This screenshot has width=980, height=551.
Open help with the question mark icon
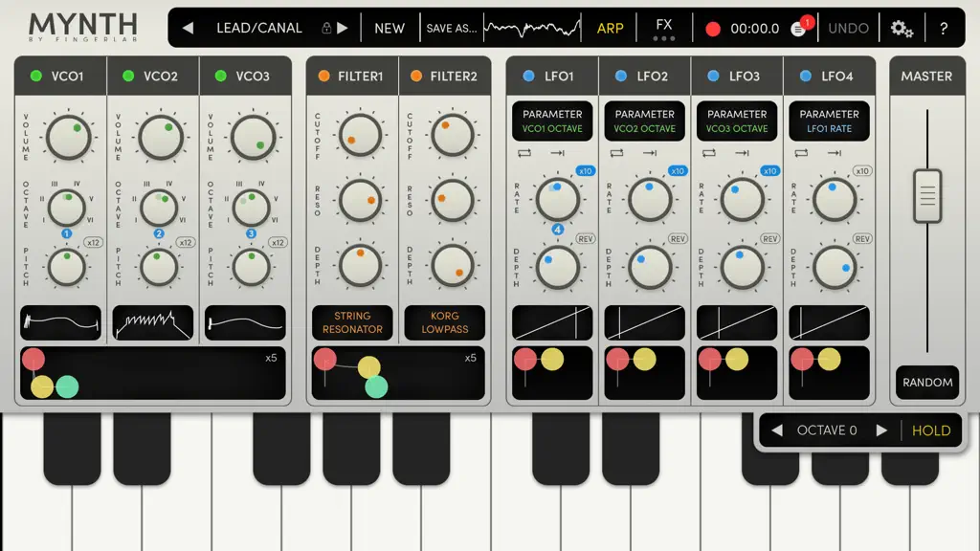tap(944, 29)
